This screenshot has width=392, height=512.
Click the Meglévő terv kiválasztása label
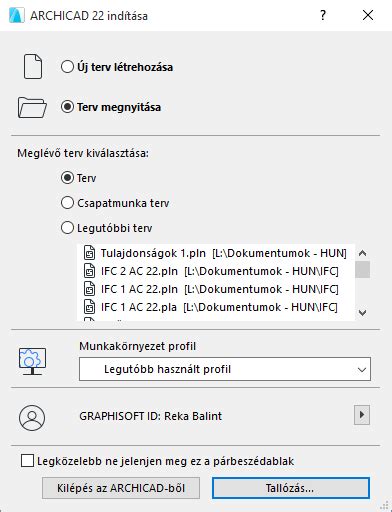pos(83,153)
